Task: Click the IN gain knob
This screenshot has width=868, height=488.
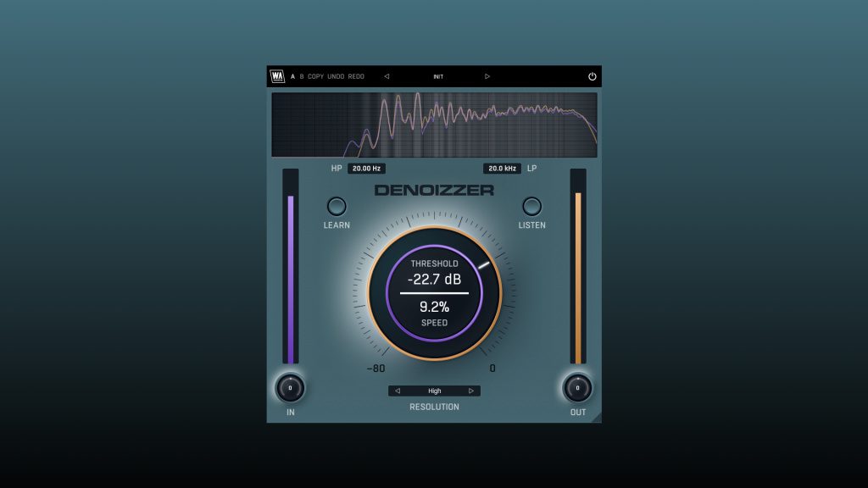Action: click(290, 388)
